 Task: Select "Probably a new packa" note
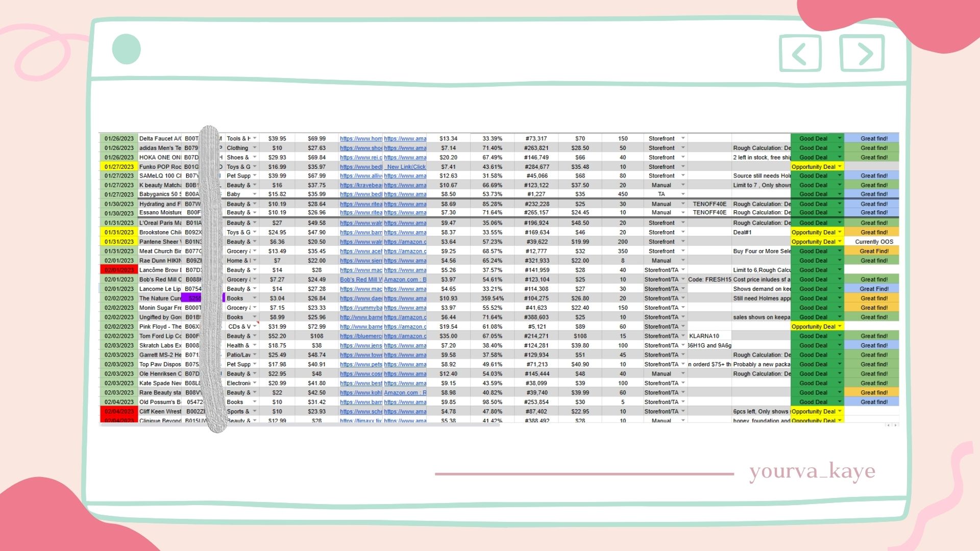pyautogui.click(x=761, y=364)
